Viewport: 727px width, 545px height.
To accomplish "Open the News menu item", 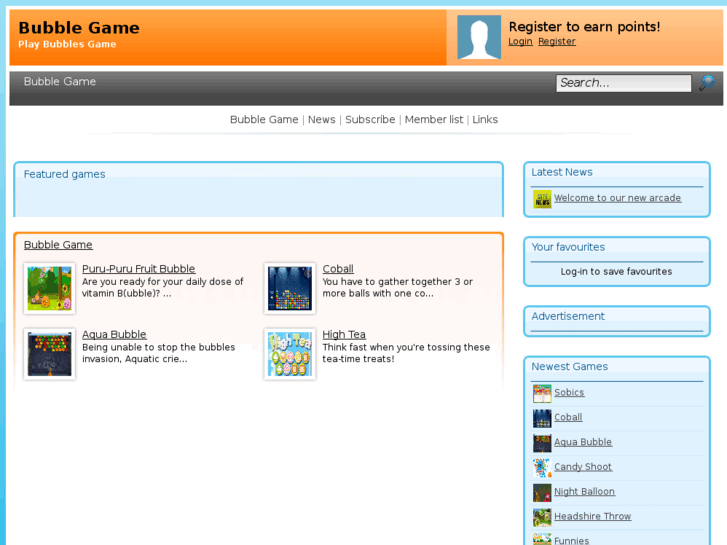I will click(x=321, y=120).
